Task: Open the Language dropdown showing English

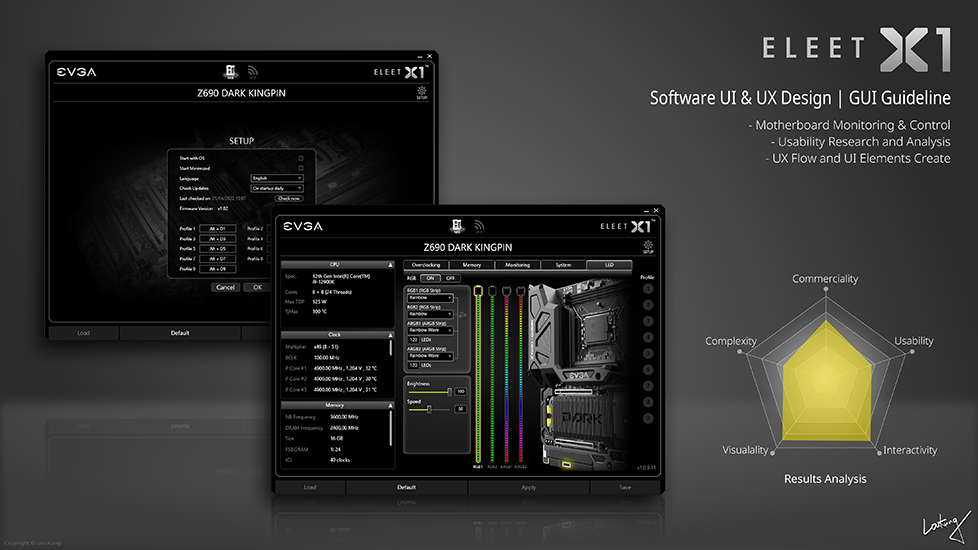Action: point(277,178)
